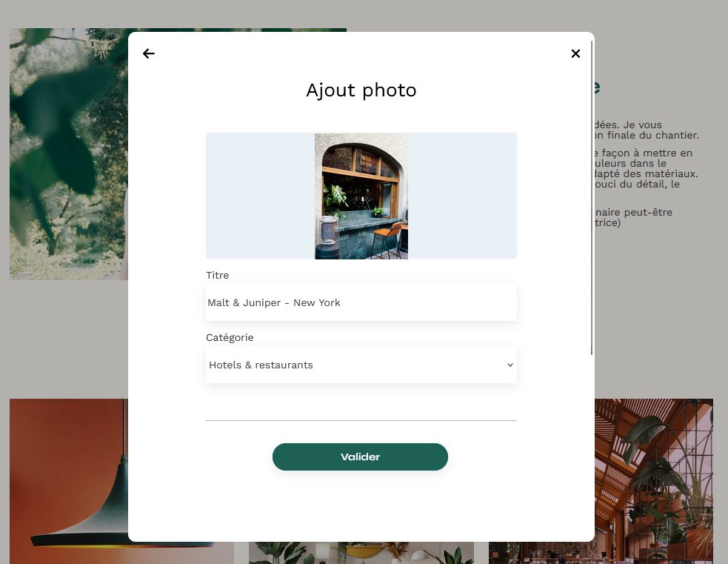Click the divider line above Valider

coord(361,420)
